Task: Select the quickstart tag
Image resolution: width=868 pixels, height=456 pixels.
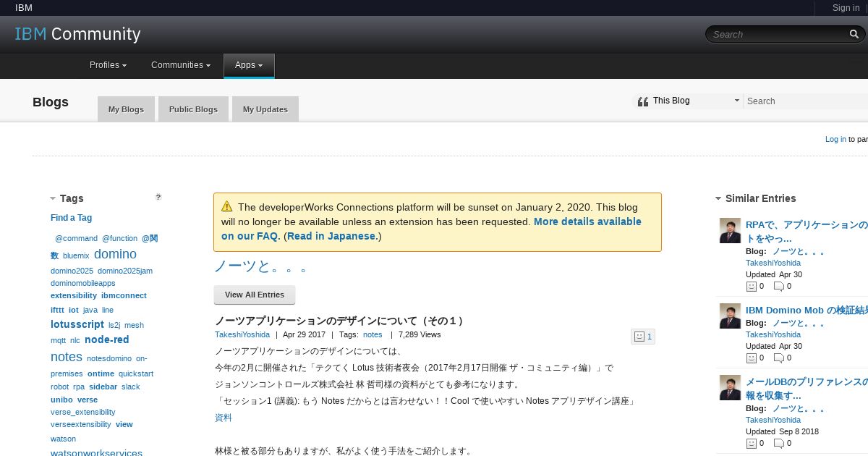Action: 136,373
